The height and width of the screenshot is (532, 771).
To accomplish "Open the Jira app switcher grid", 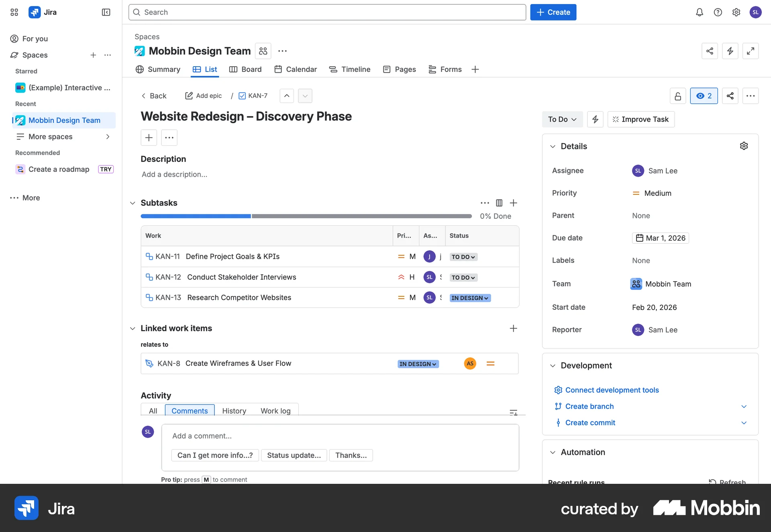I will (14, 12).
